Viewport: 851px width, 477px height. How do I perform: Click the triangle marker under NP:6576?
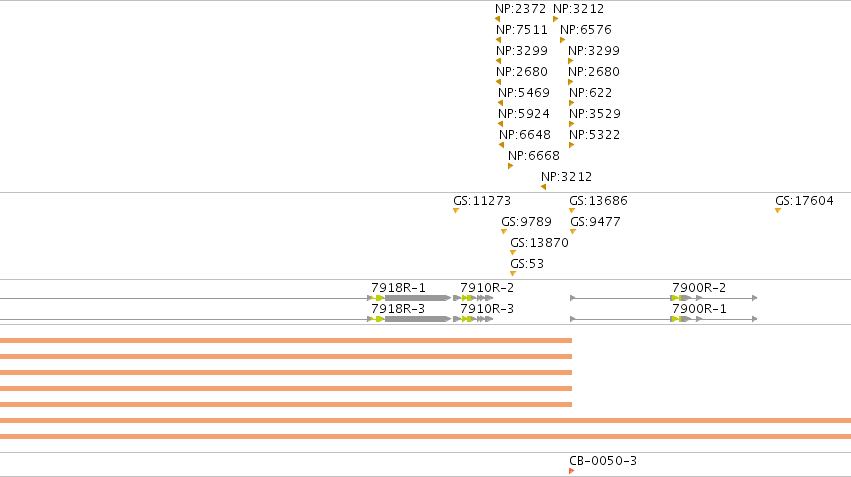tap(562, 40)
